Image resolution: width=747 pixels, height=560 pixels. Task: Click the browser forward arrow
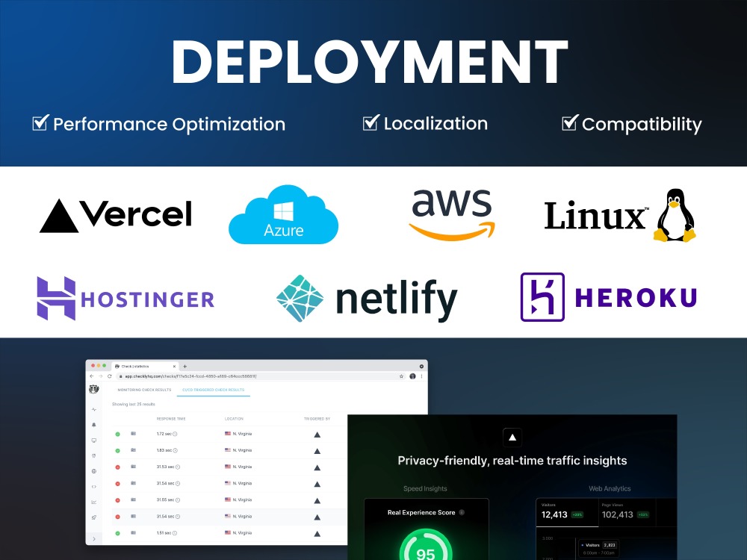(101, 376)
